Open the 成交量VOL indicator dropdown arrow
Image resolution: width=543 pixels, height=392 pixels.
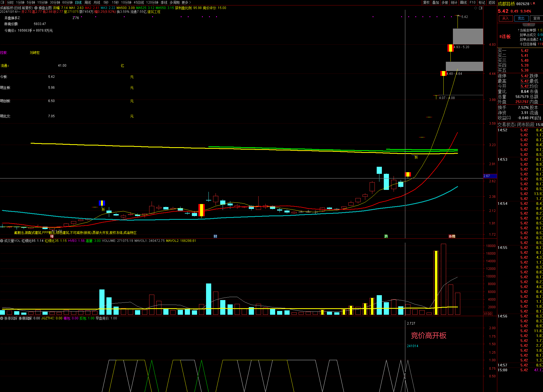tap(2, 241)
